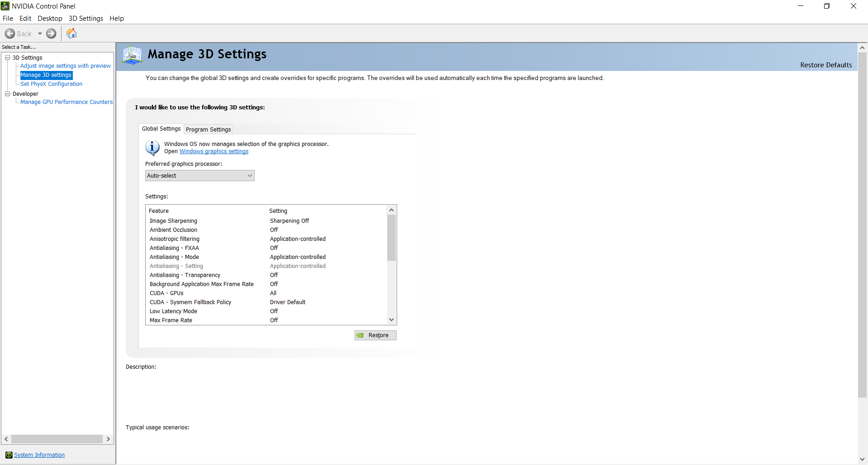
Task: Click Restore Defaults in header
Action: [826, 65]
